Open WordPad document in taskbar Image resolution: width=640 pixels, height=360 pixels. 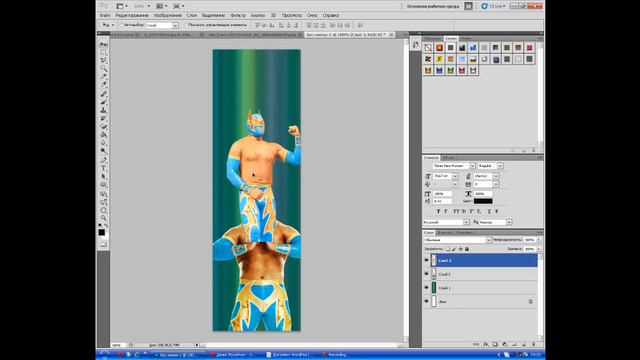[289, 355]
